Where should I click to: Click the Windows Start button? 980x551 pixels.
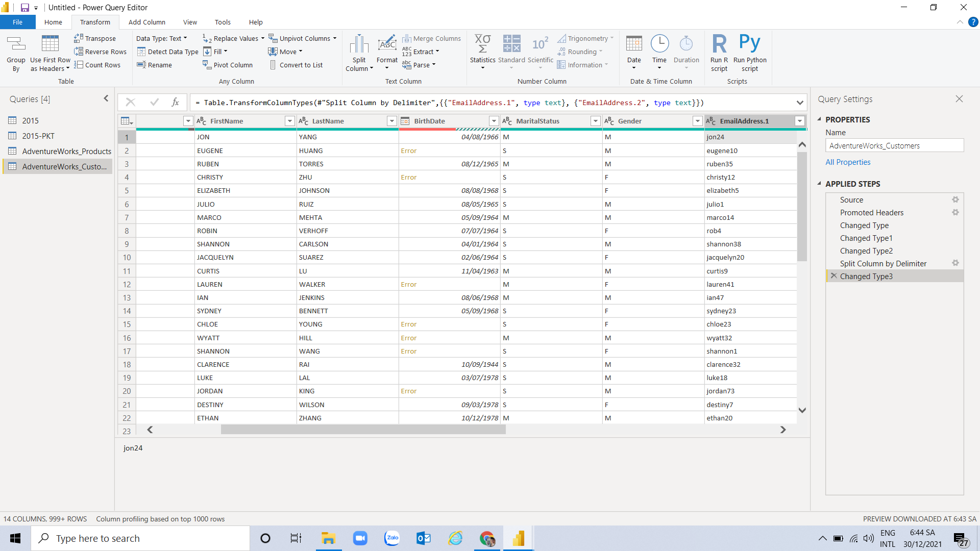15,538
